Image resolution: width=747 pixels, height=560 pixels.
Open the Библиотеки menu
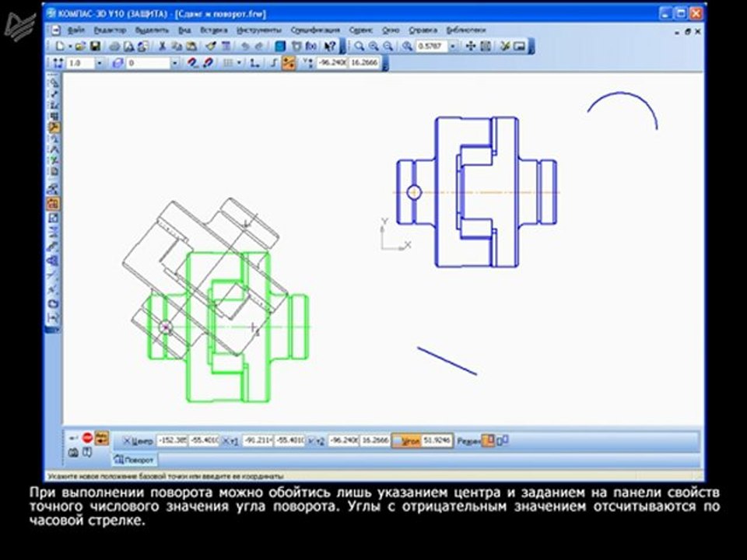(466, 30)
